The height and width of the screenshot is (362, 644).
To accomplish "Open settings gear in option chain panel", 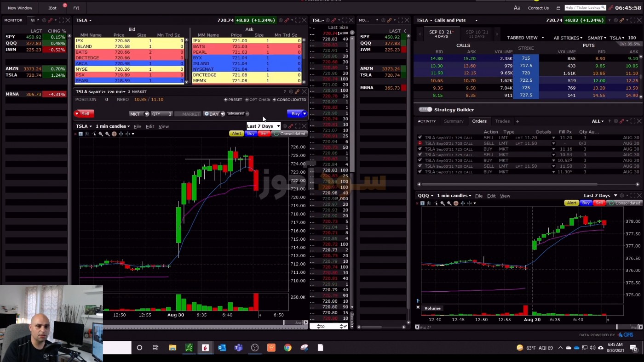I will (x=615, y=20).
